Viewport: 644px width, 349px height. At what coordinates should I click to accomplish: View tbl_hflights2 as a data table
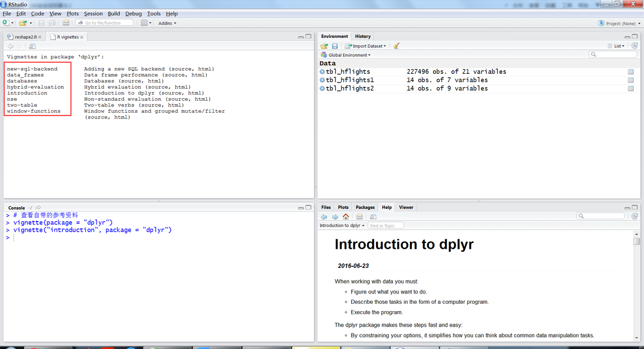click(x=630, y=88)
